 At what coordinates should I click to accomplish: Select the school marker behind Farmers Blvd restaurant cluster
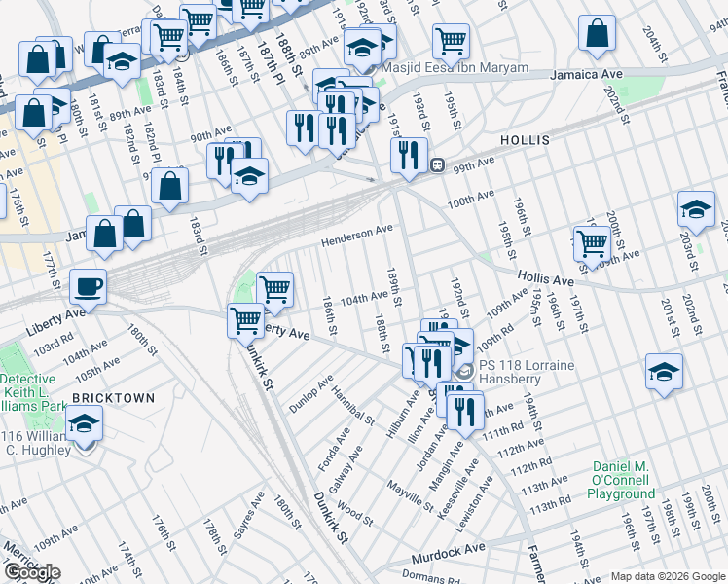(x=464, y=344)
